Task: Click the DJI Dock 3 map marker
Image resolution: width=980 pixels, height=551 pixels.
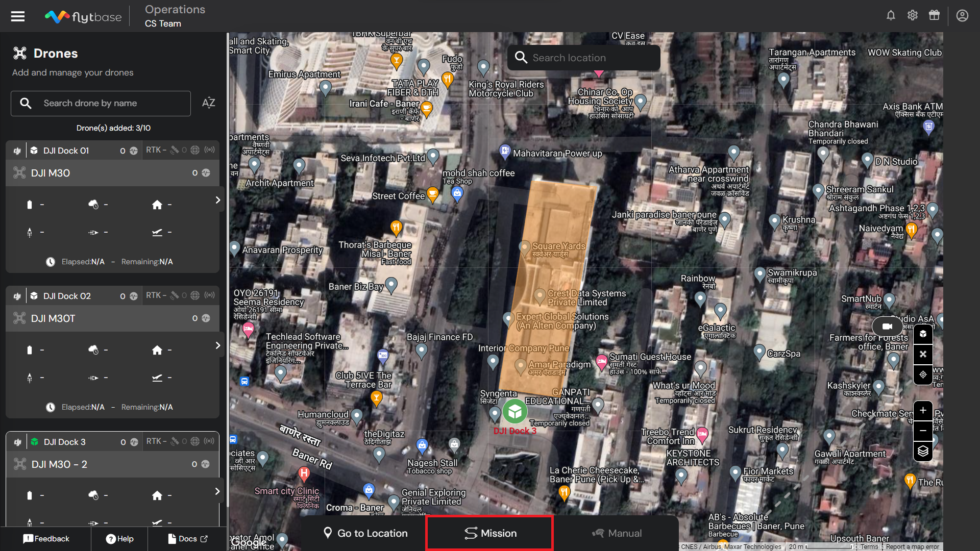Action: [x=515, y=411]
